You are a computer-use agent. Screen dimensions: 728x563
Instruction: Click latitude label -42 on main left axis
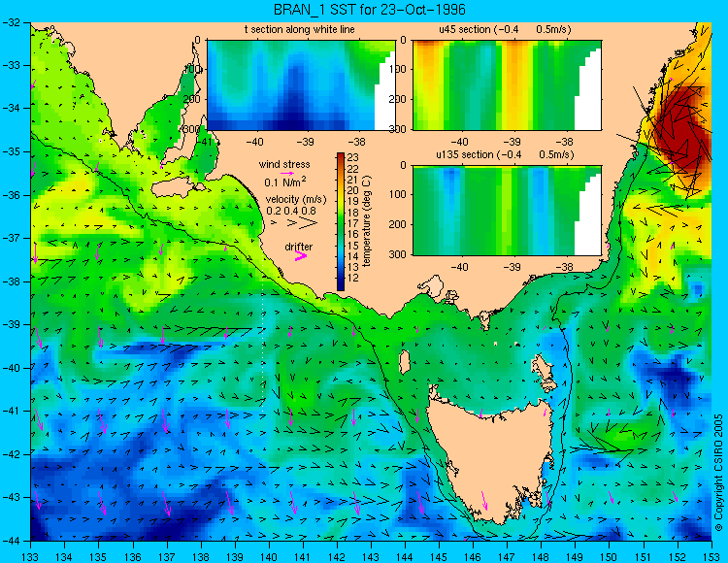pos(11,454)
